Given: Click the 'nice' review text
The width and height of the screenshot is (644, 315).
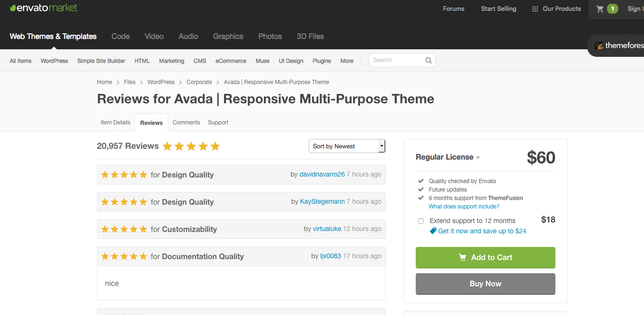Looking at the screenshot, I should pos(112,284).
